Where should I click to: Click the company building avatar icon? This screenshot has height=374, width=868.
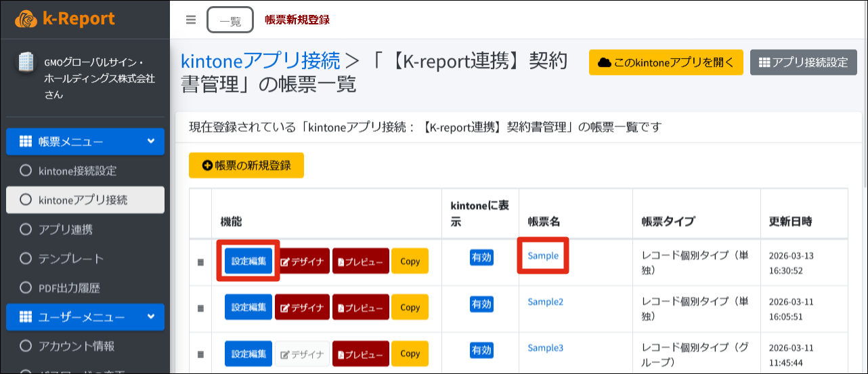point(25,62)
